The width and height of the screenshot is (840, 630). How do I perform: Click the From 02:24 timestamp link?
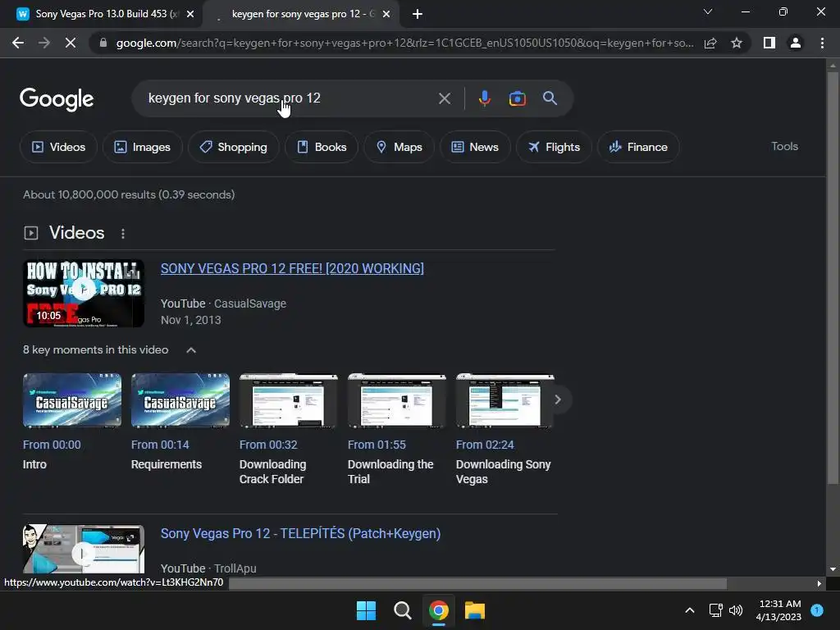[x=485, y=445]
